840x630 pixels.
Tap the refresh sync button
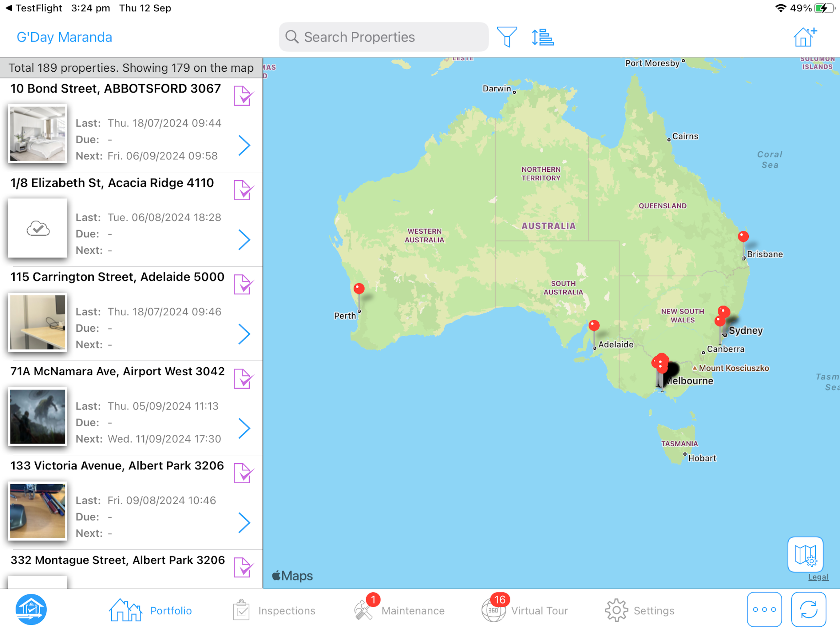pos(808,609)
